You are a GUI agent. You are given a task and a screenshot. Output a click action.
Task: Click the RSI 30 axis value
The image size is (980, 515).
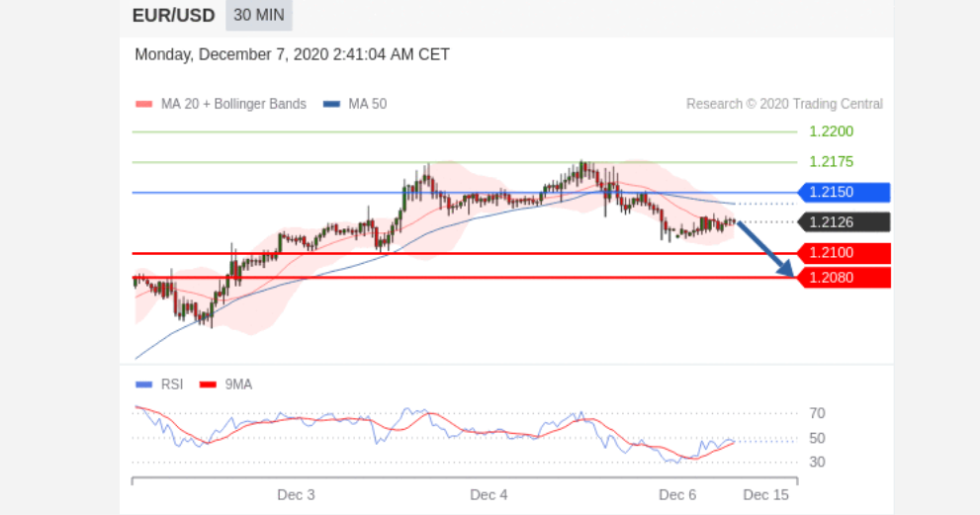tap(817, 462)
